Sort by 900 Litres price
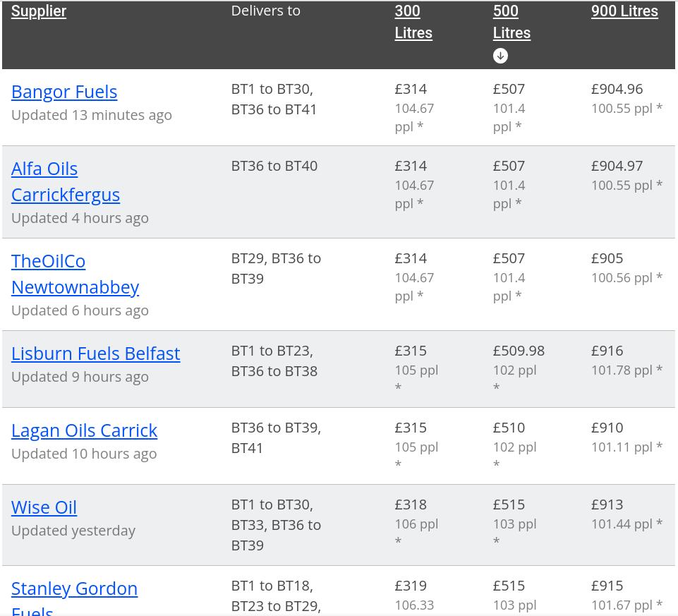 click(624, 11)
